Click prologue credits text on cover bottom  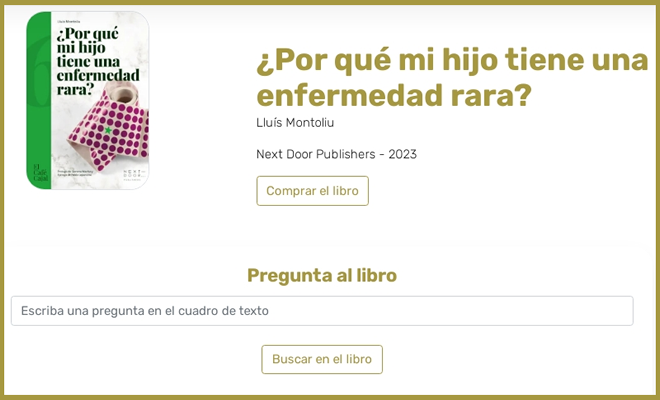click(75, 173)
